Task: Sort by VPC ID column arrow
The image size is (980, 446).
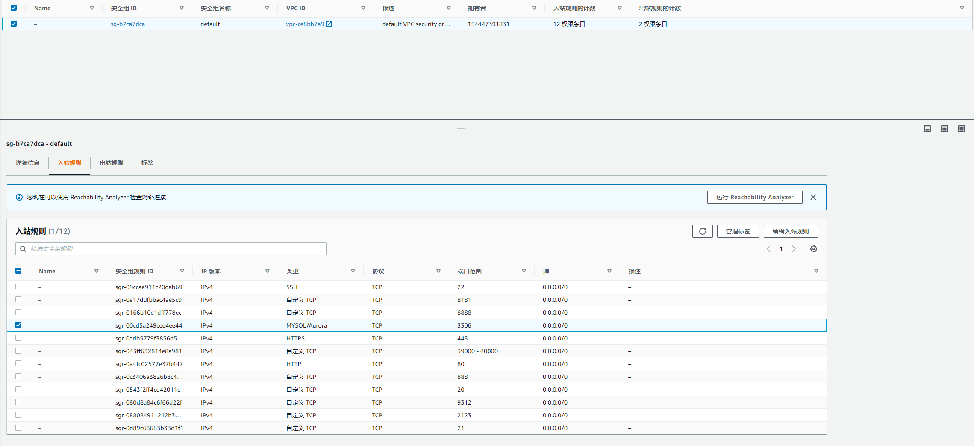Action: pyautogui.click(x=363, y=8)
